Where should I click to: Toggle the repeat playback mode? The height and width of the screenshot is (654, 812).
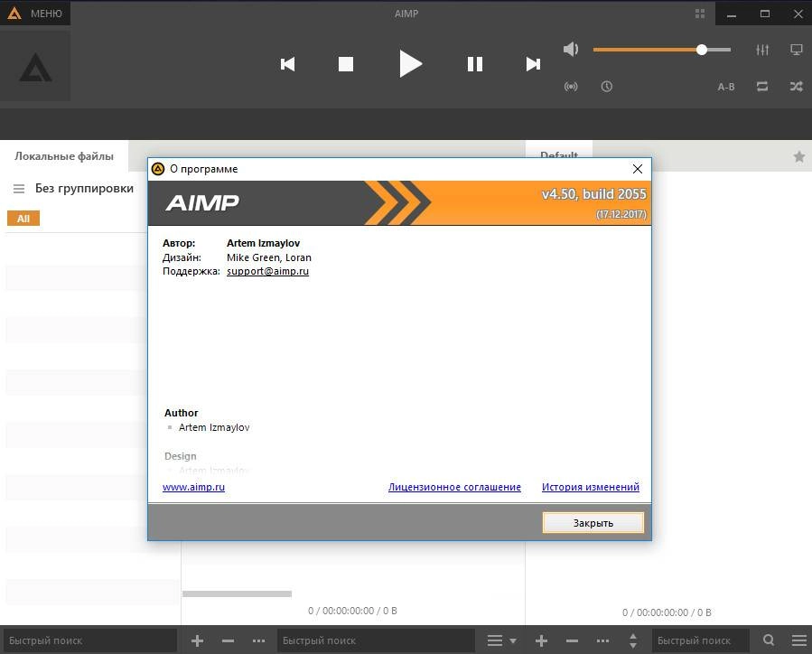tap(762, 87)
